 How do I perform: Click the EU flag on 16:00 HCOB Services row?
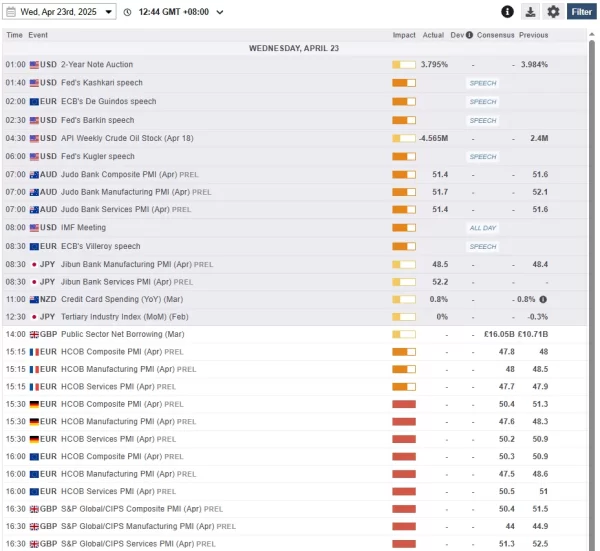(x=34, y=492)
